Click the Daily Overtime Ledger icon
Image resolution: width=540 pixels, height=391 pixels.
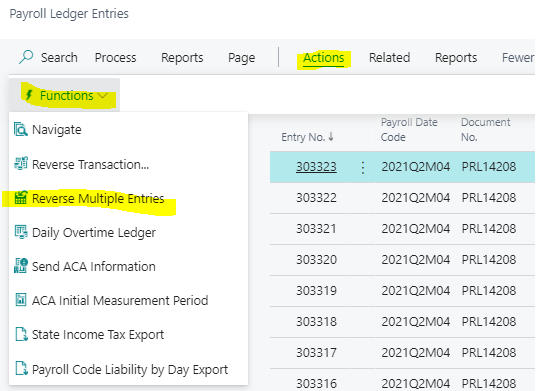[21, 232]
